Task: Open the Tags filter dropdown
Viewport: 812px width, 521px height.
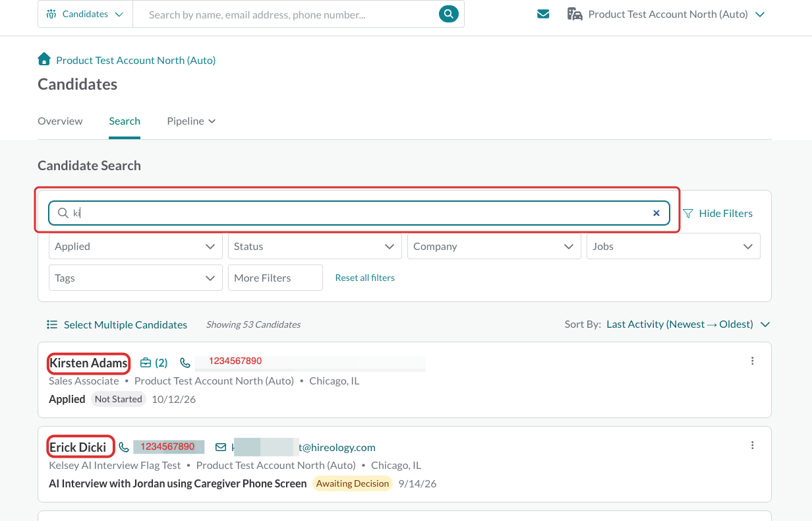Action: tap(135, 278)
